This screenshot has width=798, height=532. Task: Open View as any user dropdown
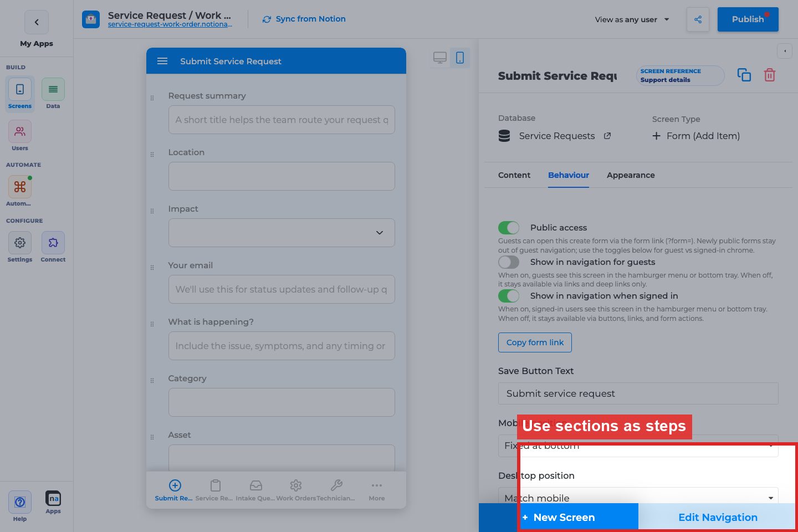pyautogui.click(x=632, y=19)
